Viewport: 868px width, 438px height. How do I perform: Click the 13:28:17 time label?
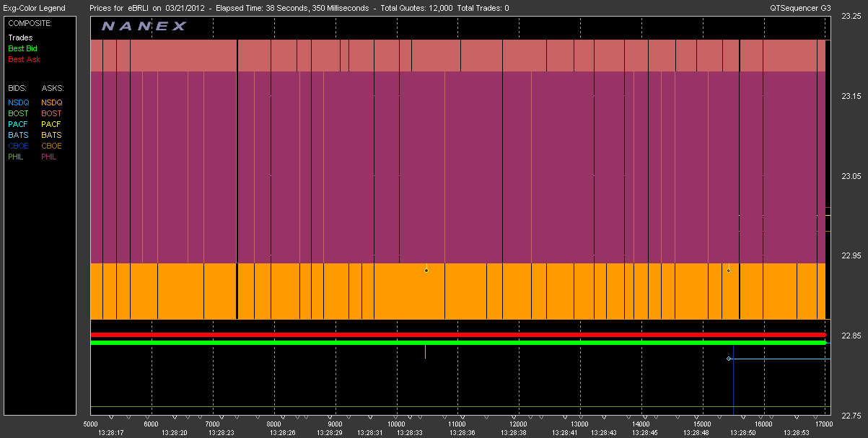[x=110, y=433]
